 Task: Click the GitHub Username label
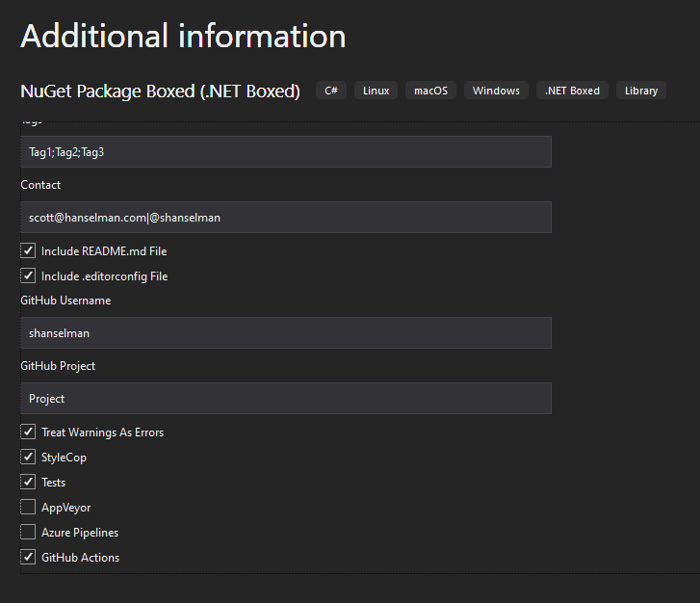pos(65,301)
